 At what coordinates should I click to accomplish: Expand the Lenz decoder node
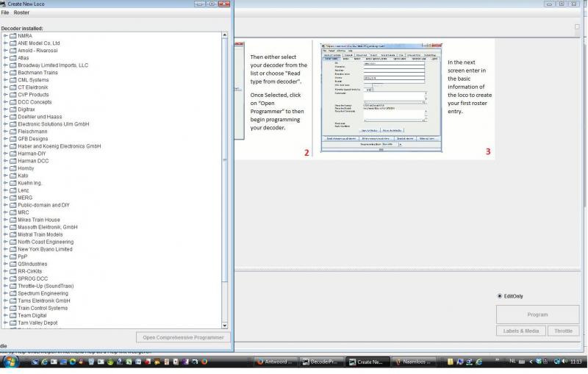coord(5,190)
